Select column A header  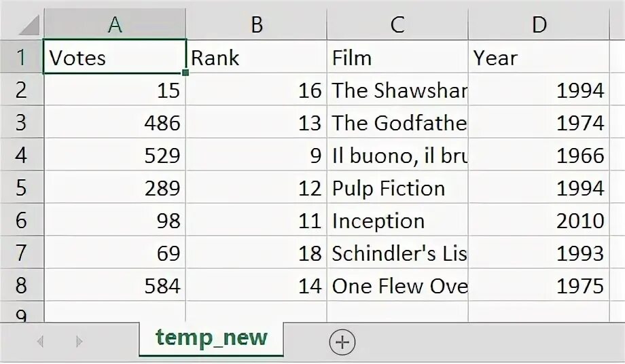pyautogui.click(x=115, y=25)
